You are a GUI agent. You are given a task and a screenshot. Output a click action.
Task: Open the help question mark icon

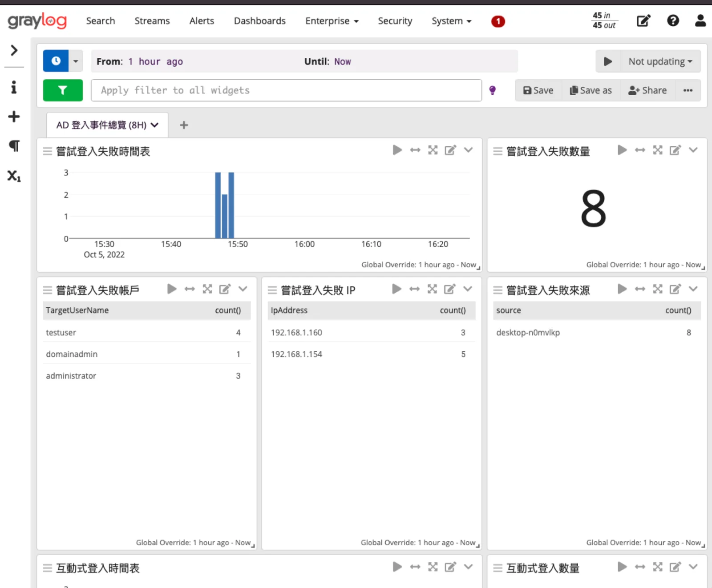coord(673,20)
